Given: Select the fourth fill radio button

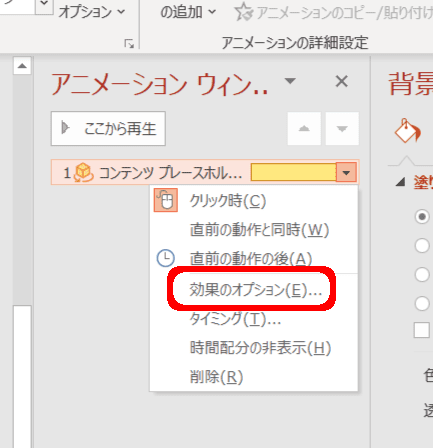Looking at the screenshot, I should 422,303.
